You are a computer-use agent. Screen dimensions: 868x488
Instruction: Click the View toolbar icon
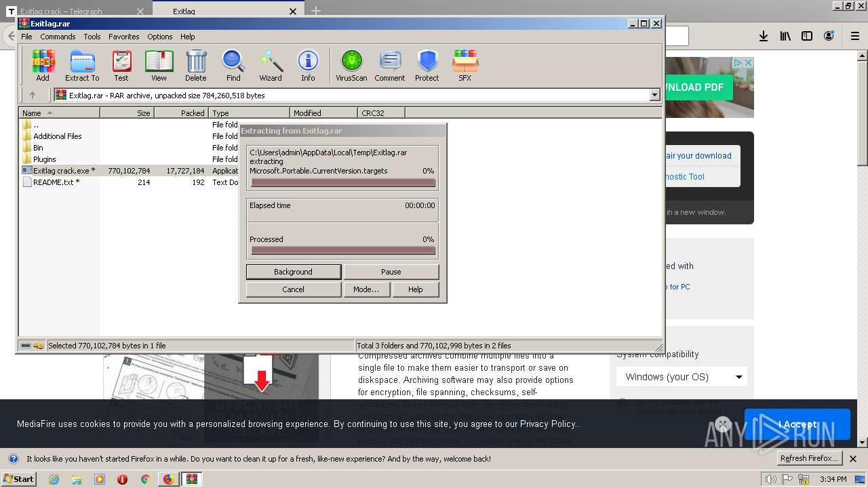pos(159,66)
